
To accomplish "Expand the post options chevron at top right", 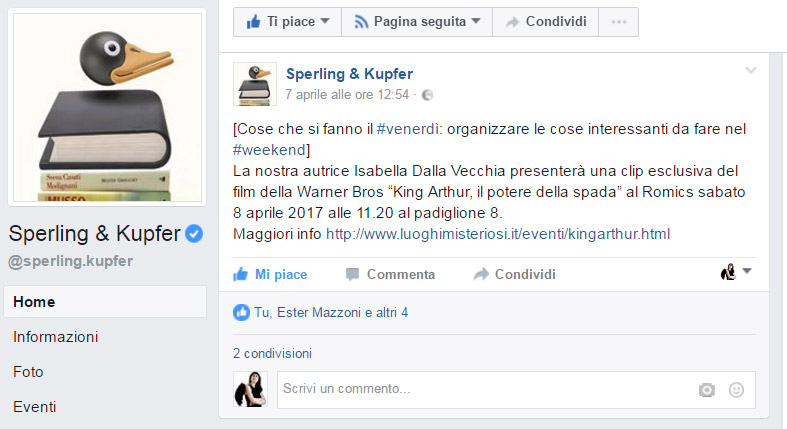I will coord(751,70).
